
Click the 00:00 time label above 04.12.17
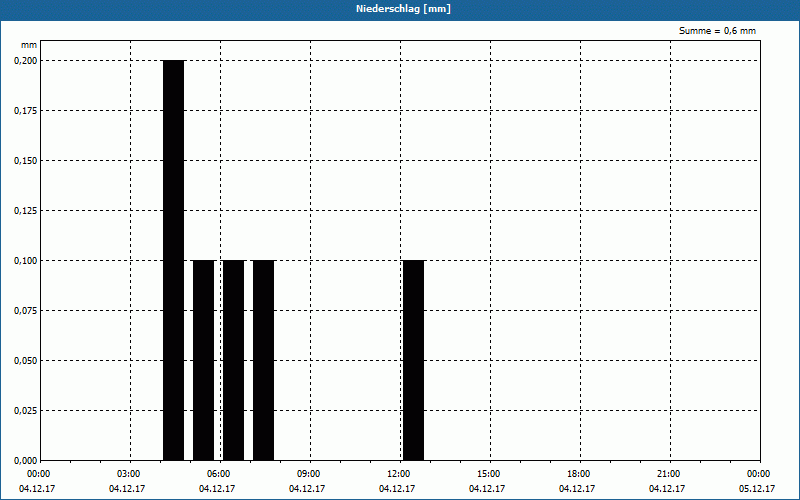[39, 474]
